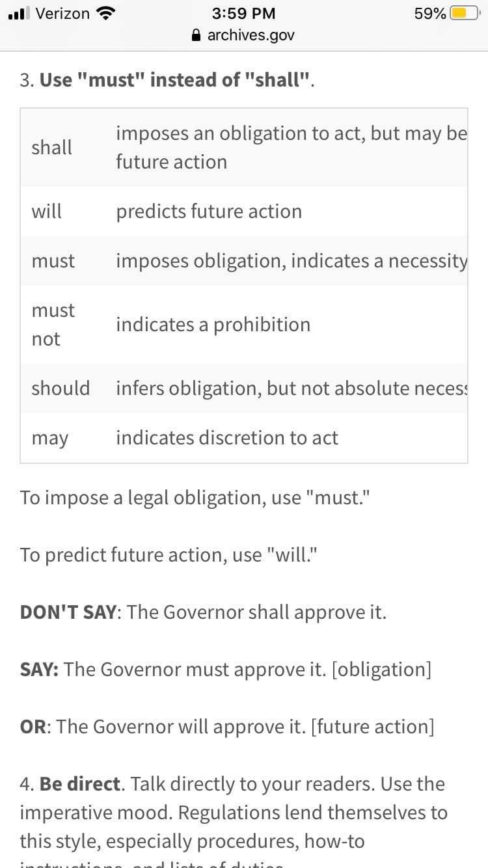Viewport: 488px width, 868px height.
Task: Tap the 3:59 PM clock
Action: pyautogui.click(x=244, y=13)
